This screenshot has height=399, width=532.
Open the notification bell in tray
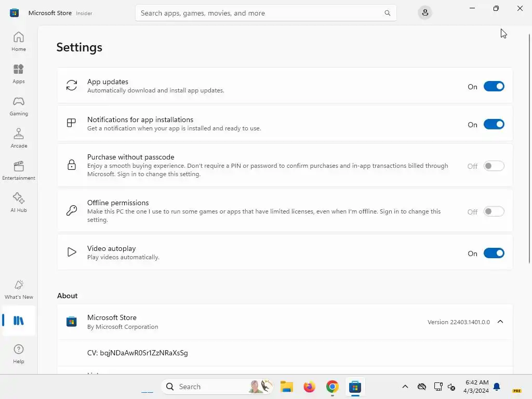(x=497, y=387)
